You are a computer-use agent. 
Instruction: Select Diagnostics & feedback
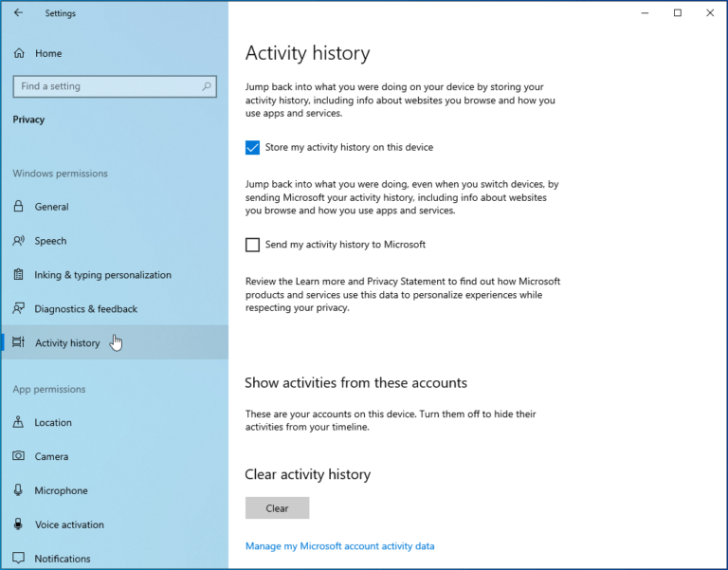pyautogui.click(x=115, y=308)
